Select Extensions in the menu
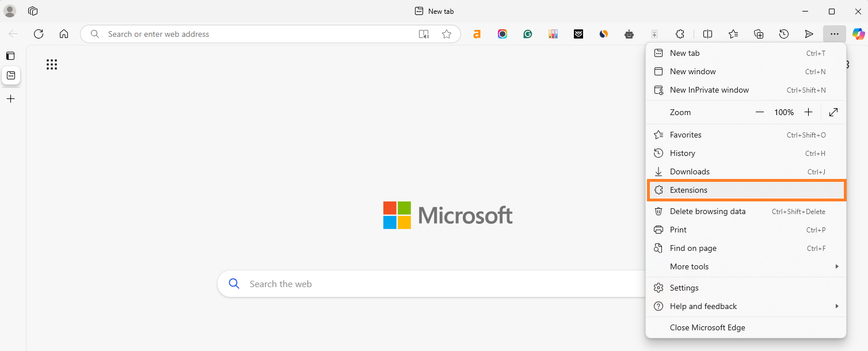Screen dimensions: 868x351 coord(746,190)
